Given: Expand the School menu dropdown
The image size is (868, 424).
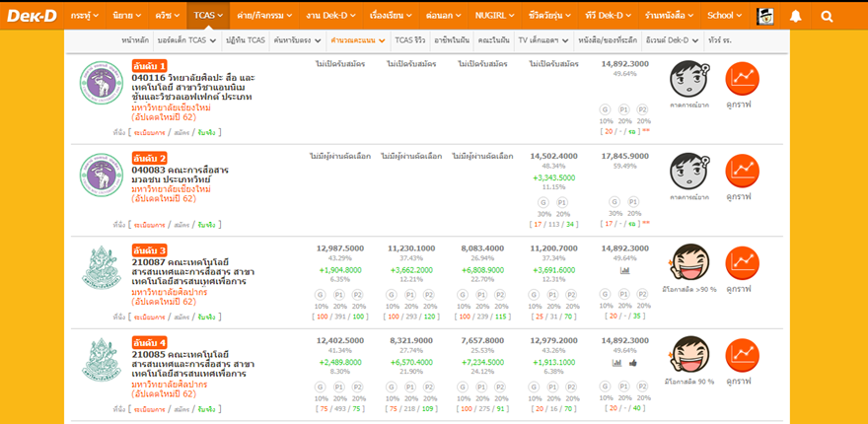Looking at the screenshot, I should pyautogui.click(x=725, y=16).
